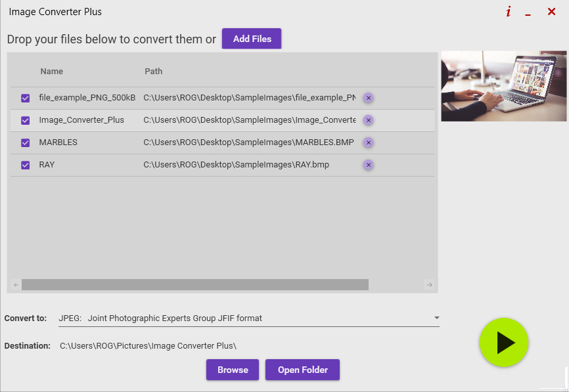Click the horizontal scrollbar thumb
569x392 pixels.
pos(195,285)
